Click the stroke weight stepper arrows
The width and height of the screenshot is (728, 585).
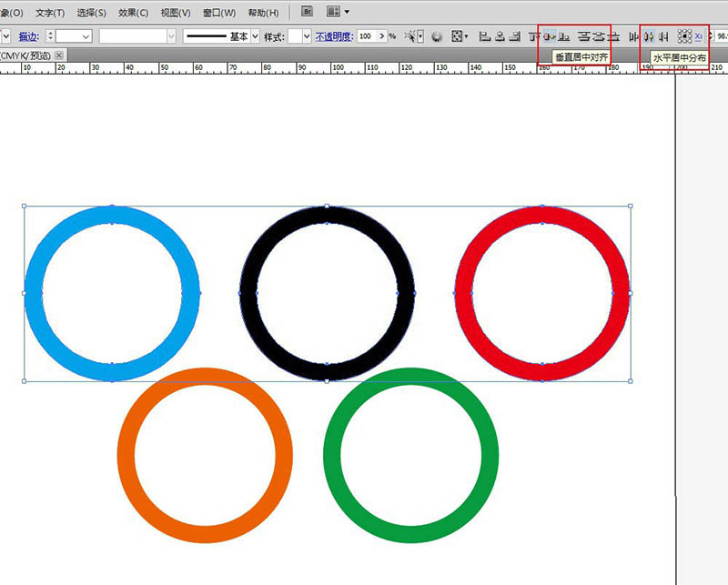pyautogui.click(x=50, y=36)
